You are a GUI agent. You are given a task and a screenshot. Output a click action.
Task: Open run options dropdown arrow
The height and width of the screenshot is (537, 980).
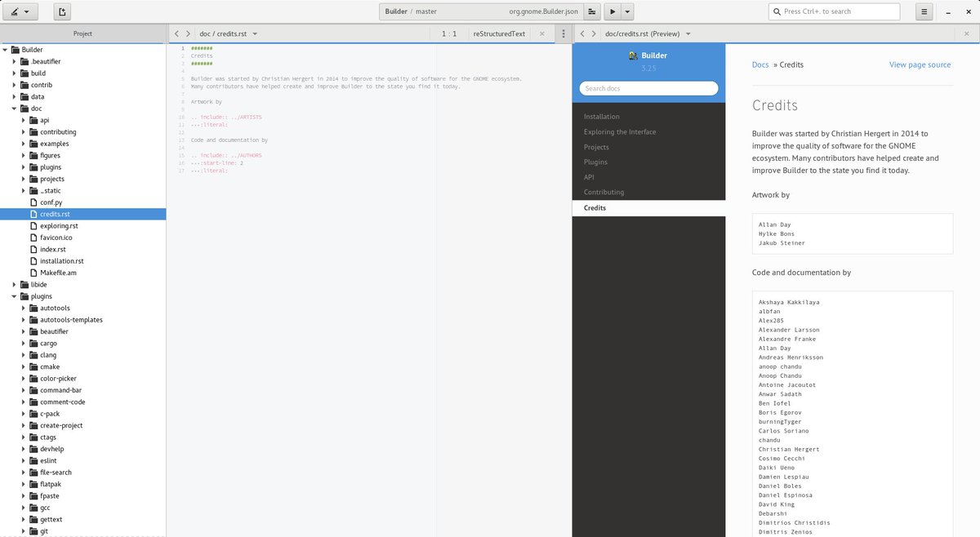coord(627,11)
